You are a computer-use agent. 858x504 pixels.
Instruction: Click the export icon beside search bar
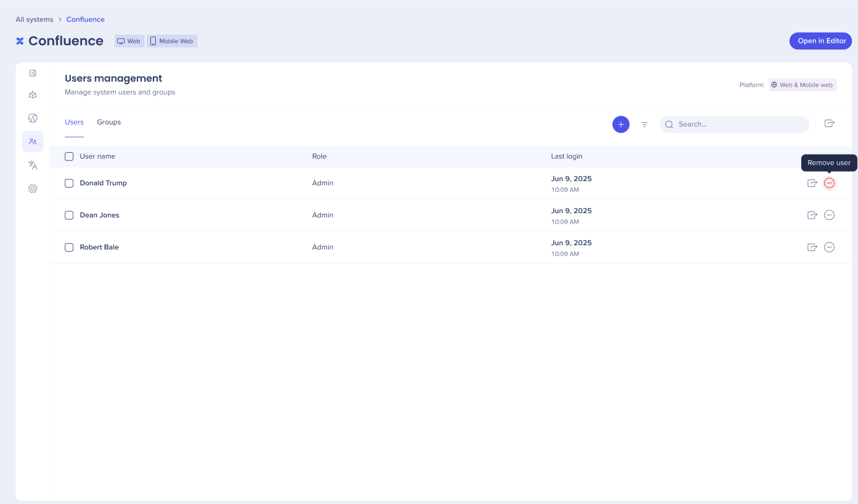(829, 123)
